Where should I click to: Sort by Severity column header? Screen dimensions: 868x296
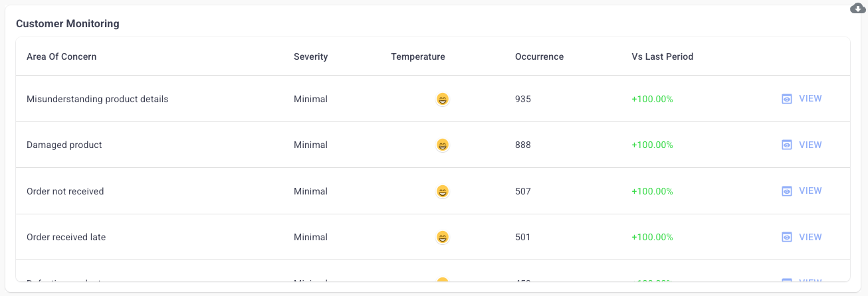311,56
